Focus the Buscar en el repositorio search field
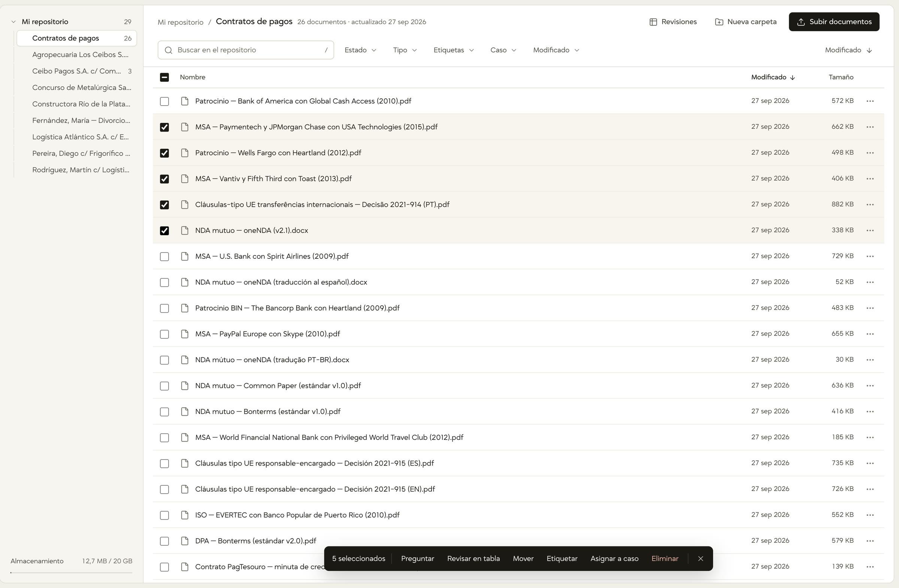This screenshot has width=899, height=588. pyautogui.click(x=246, y=50)
